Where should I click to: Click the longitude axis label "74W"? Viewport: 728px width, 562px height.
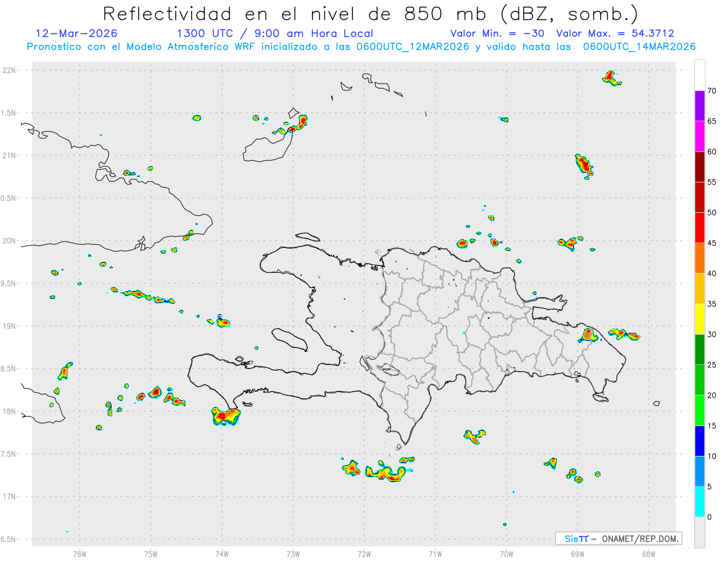(x=222, y=554)
